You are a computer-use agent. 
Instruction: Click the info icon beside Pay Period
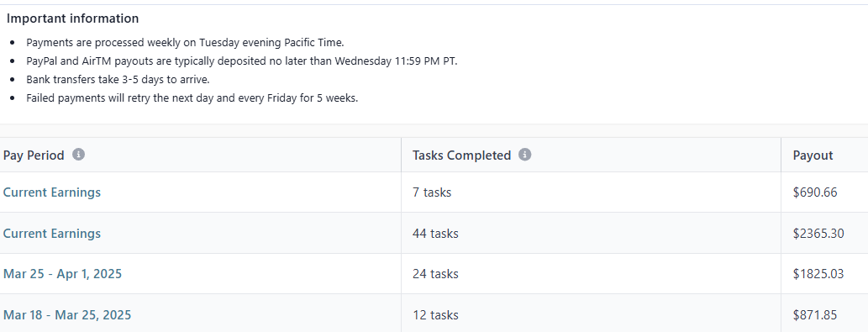point(79,155)
